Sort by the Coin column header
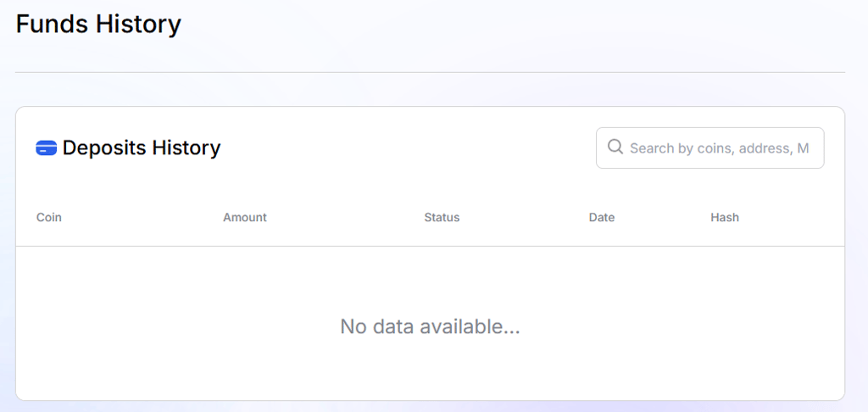The width and height of the screenshot is (868, 412). pyautogui.click(x=48, y=217)
